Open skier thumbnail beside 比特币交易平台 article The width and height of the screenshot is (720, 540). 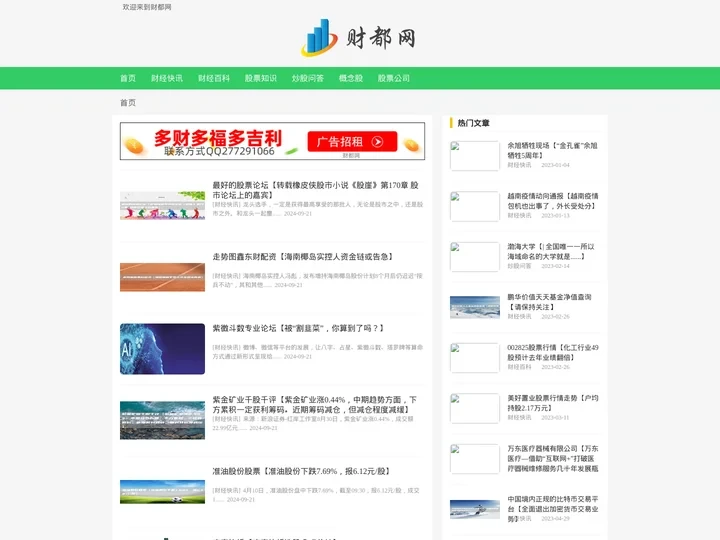click(475, 509)
